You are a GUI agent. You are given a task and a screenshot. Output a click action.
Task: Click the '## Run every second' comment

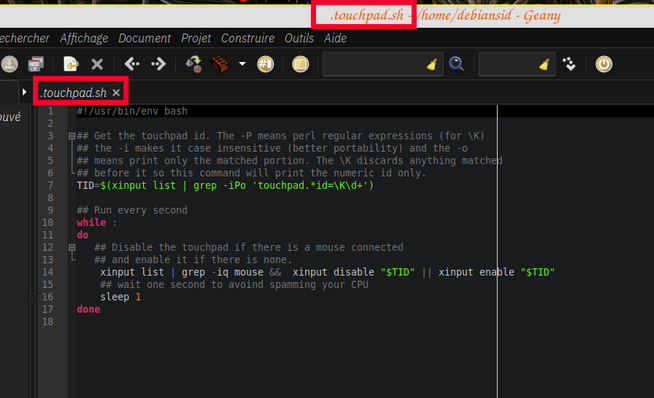pos(132,210)
